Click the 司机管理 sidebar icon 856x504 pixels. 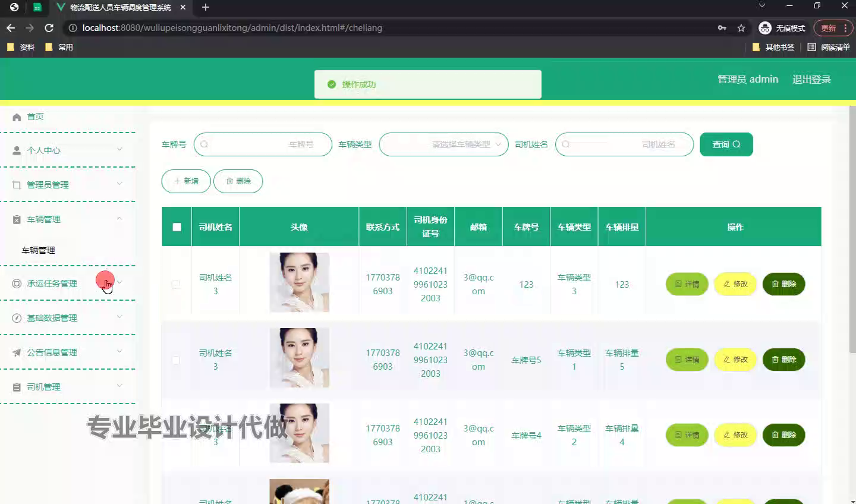pyautogui.click(x=17, y=387)
